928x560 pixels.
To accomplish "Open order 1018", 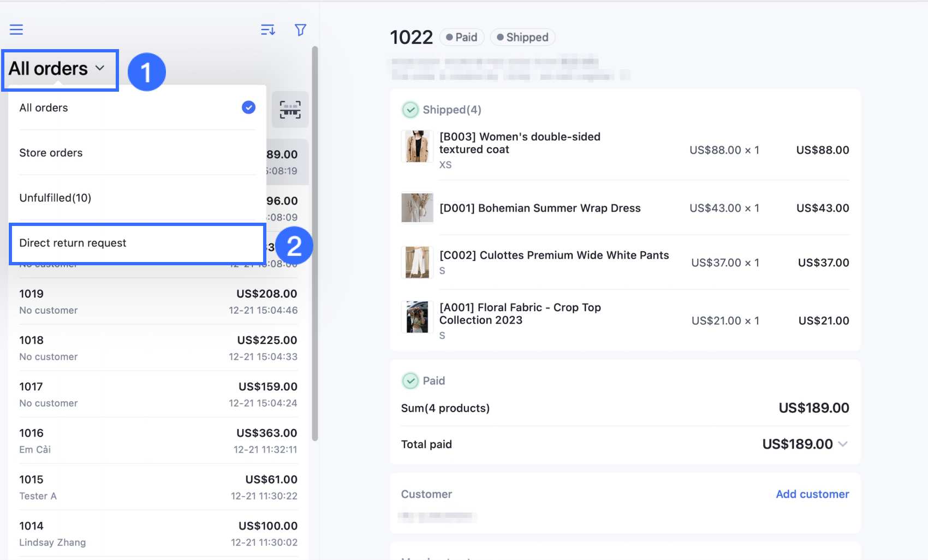I will [x=158, y=348].
